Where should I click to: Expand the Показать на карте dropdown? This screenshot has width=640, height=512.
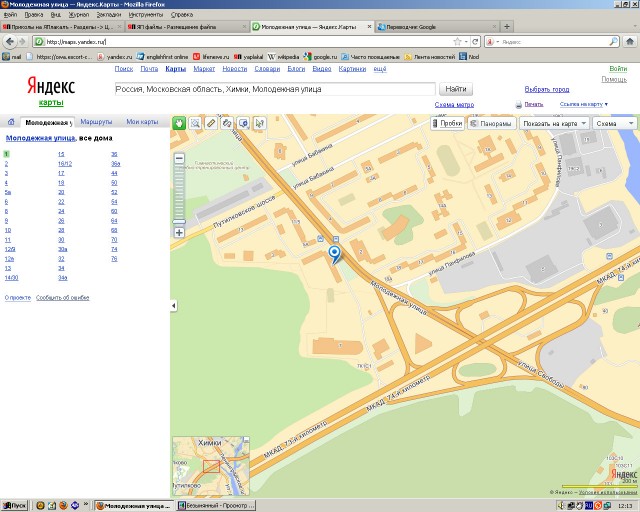[x=553, y=122]
